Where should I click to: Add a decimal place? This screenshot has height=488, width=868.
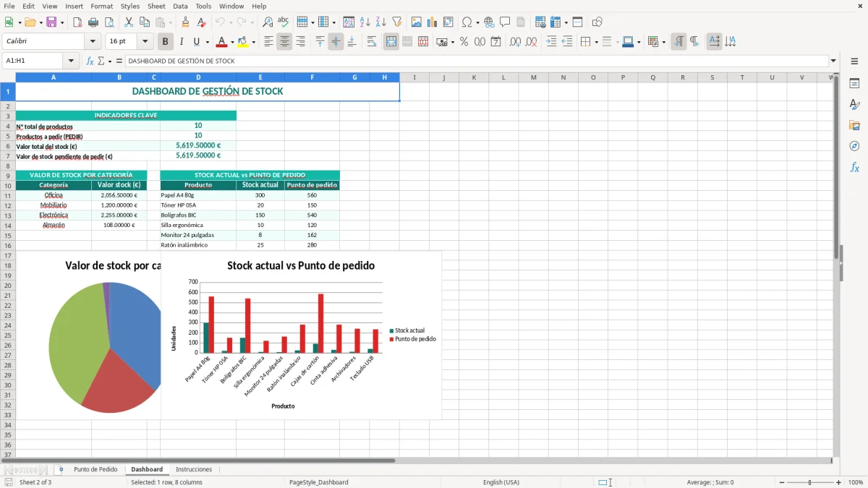515,42
